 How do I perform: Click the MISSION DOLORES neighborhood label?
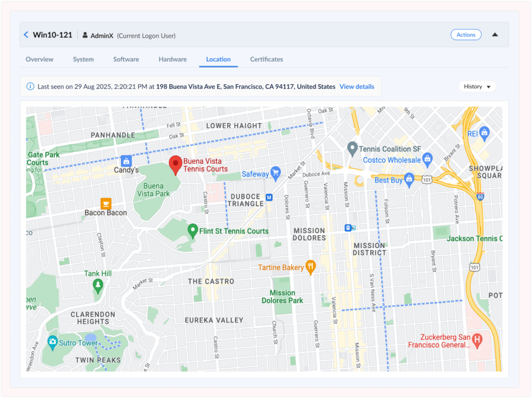[309, 234]
